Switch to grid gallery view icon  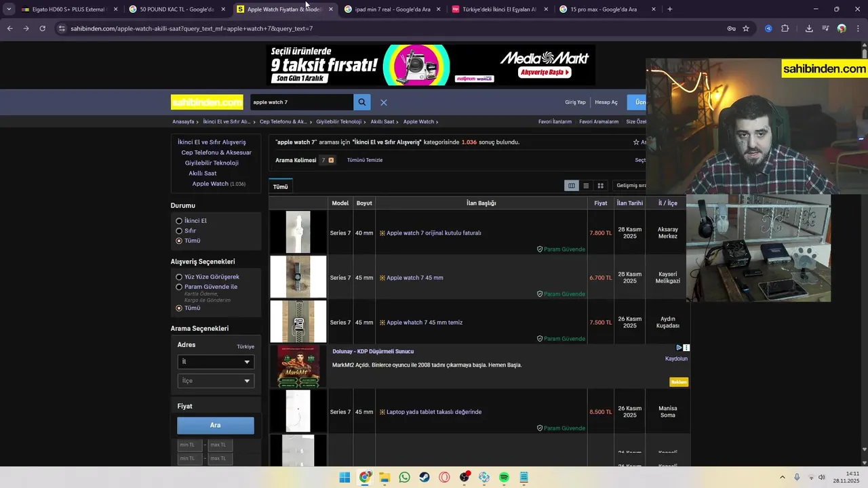tap(600, 186)
